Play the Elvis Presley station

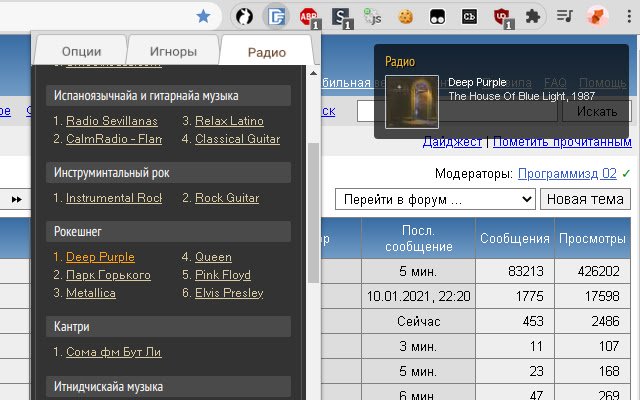(x=229, y=293)
